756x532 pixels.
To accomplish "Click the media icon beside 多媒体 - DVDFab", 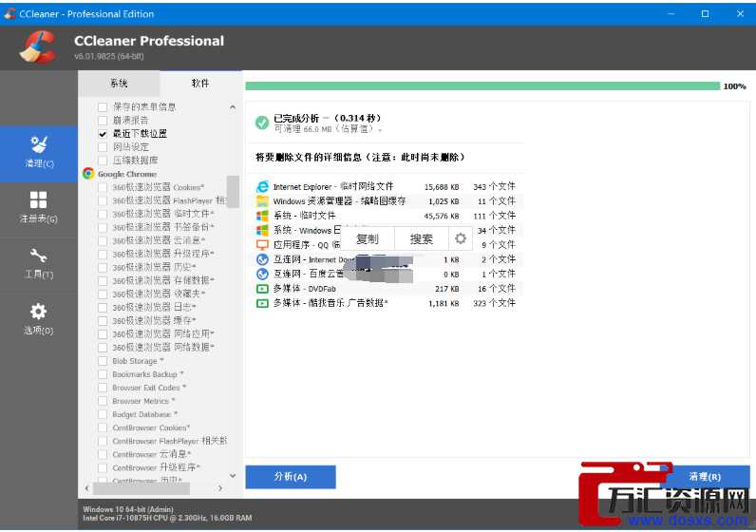I will click(262, 289).
